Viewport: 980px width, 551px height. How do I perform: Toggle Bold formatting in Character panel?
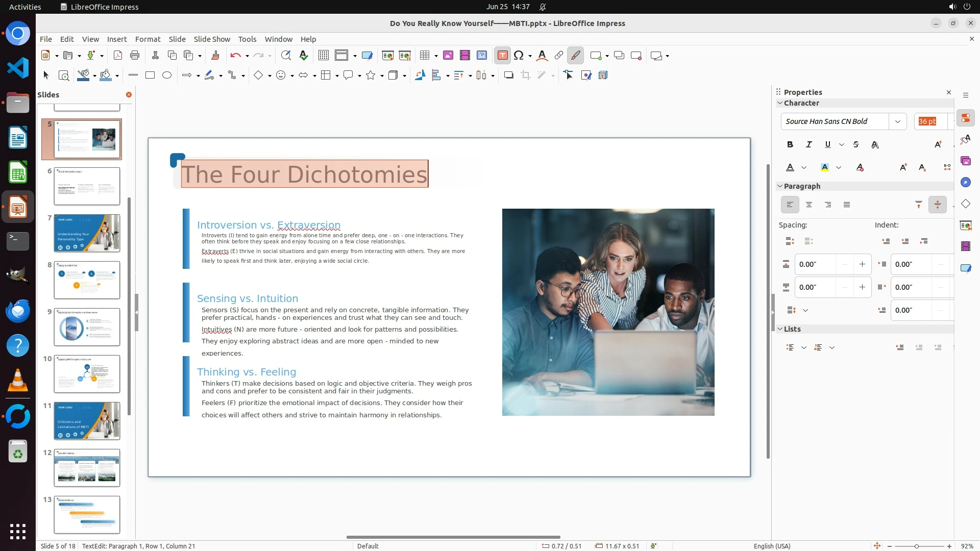coord(790,145)
